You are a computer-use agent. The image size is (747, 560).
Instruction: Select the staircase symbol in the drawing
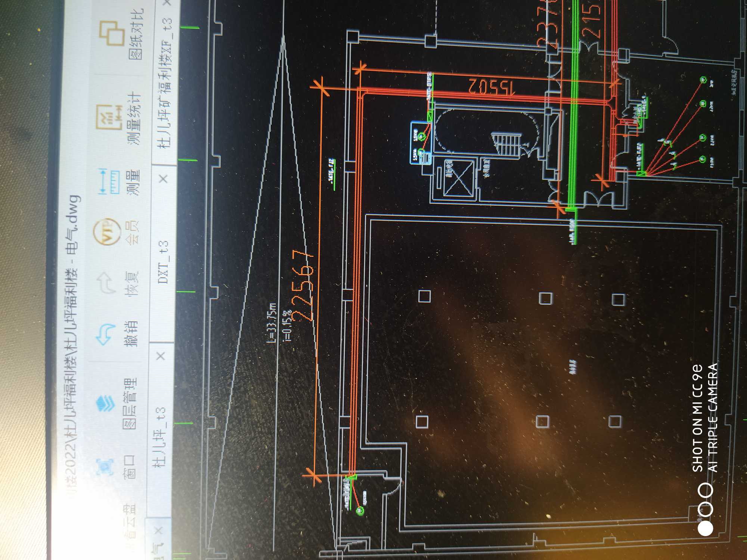[506, 145]
